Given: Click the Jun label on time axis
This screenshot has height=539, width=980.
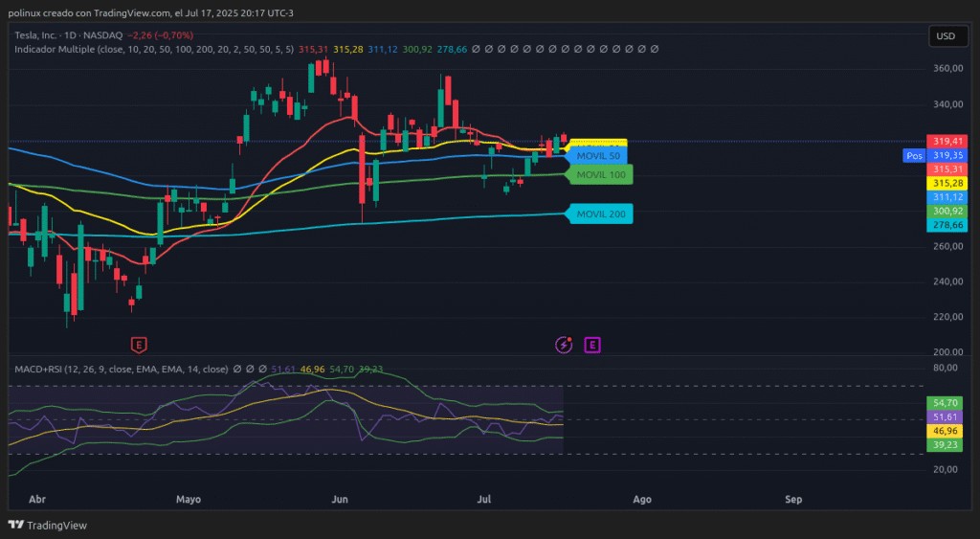Looking at the screenshot, I should coord(340,500).
